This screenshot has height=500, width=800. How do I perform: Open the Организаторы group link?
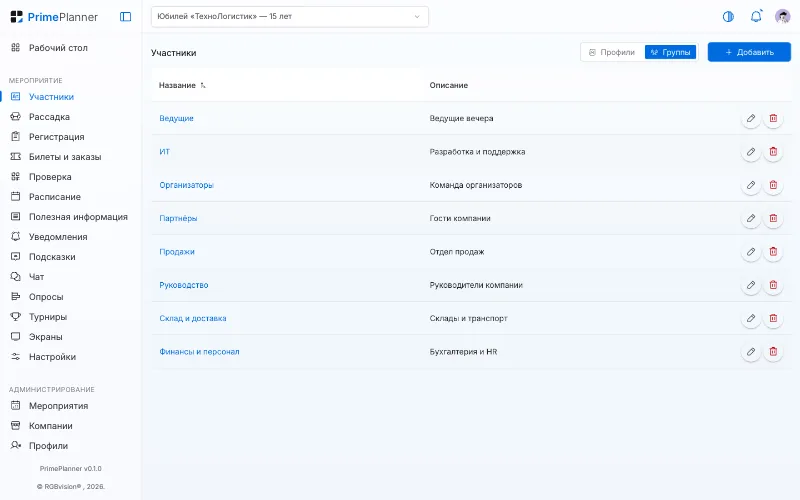point(186,185)
